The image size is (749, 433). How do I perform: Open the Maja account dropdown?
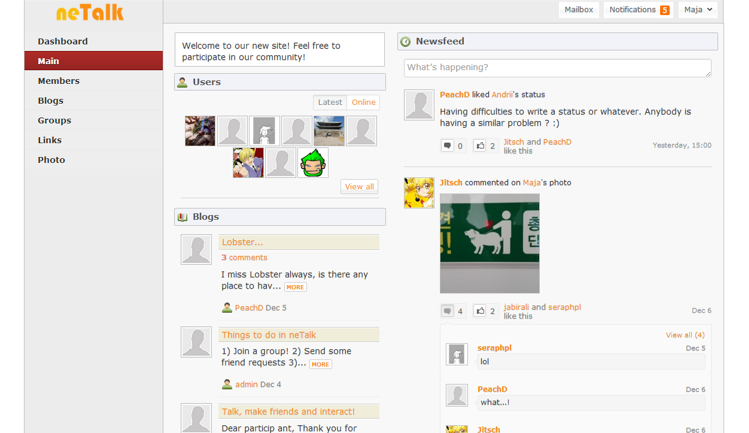point(697,10)
